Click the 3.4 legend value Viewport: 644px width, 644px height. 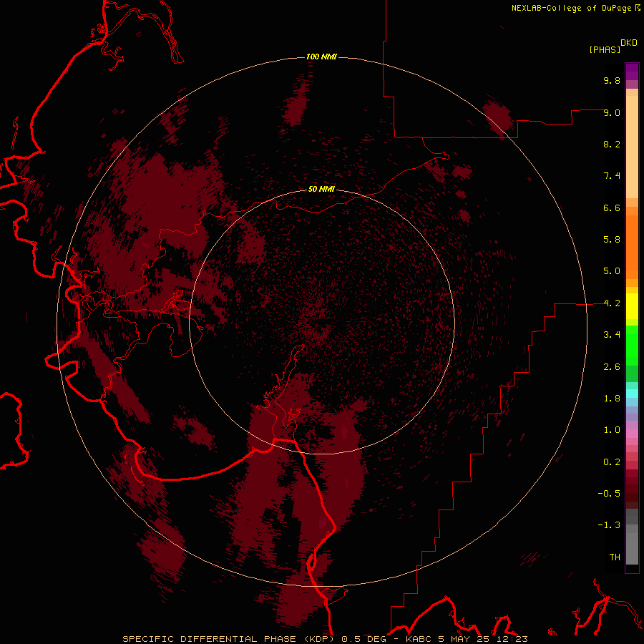tap(612, 335)
